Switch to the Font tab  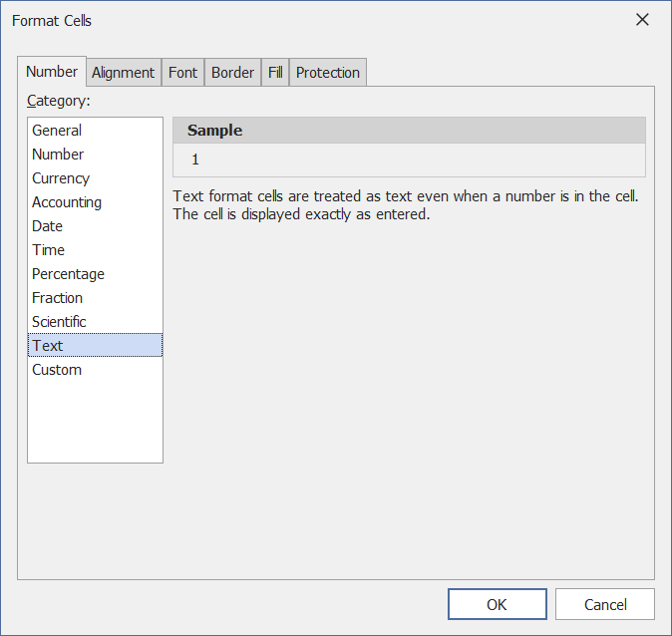point(182,73)
